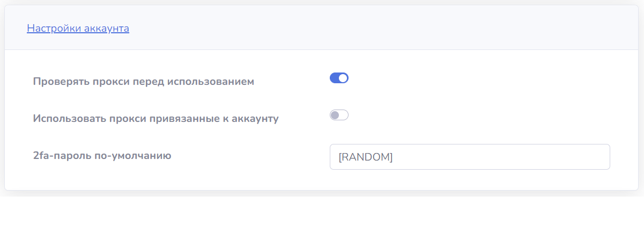This screenshot has height=232, width=644.
Task: Disable Проверять прокси перед использованием toggle
Action: tap(339, 78)
